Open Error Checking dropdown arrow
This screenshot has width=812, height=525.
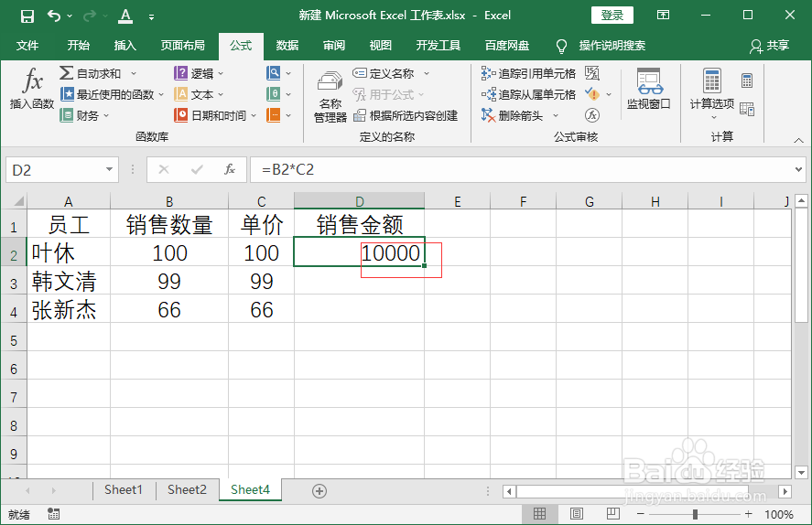609,94
